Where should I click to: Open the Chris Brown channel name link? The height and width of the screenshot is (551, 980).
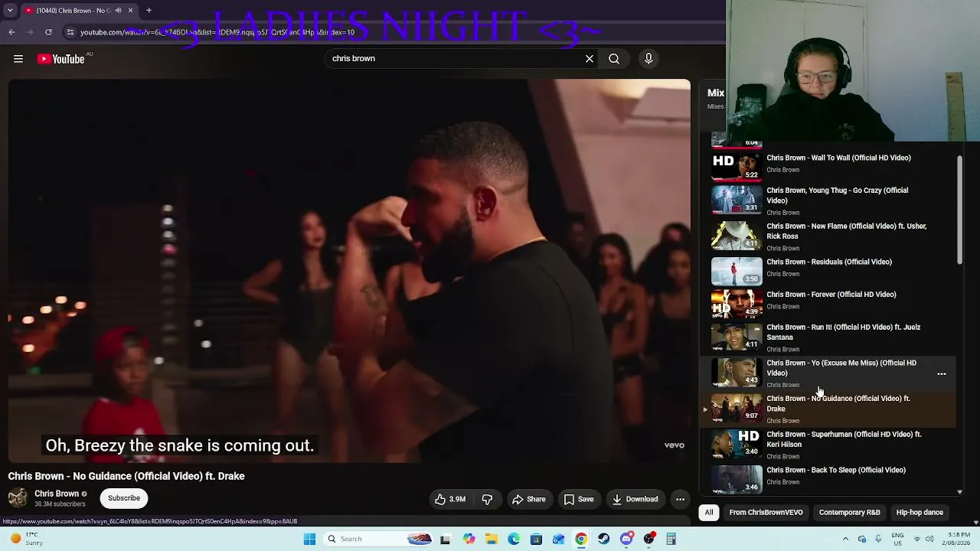click(57, 494)
